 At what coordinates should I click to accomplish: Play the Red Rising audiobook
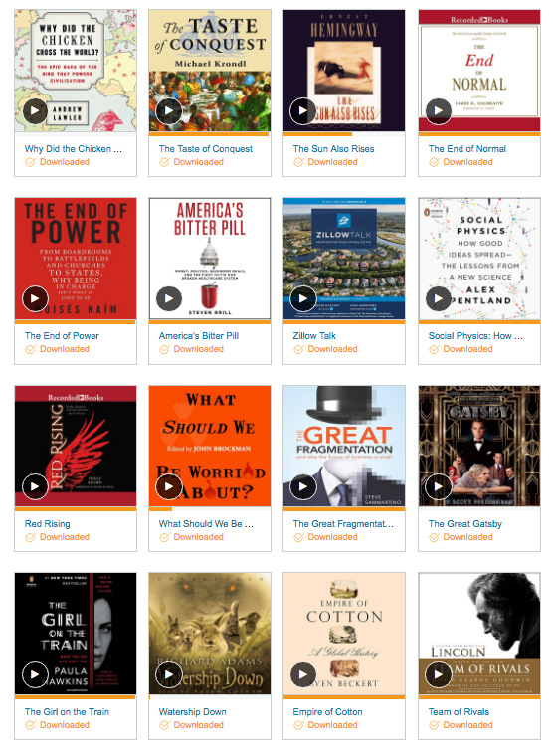[35, 487]
